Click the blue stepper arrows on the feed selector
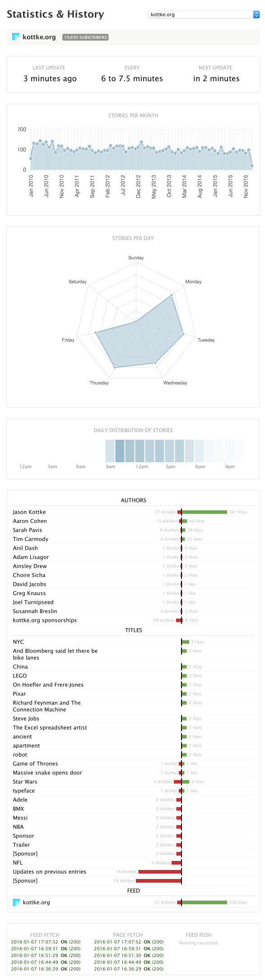 pos(256,14)
